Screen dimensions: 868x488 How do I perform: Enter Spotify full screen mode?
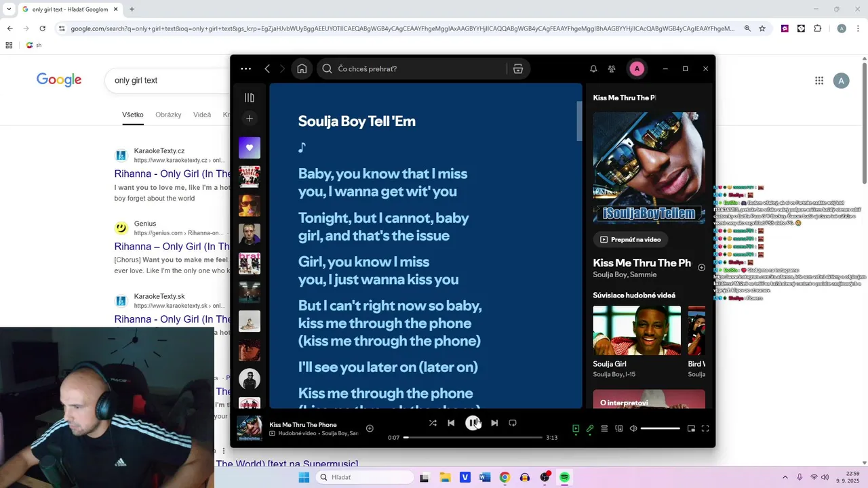(705, 428)
